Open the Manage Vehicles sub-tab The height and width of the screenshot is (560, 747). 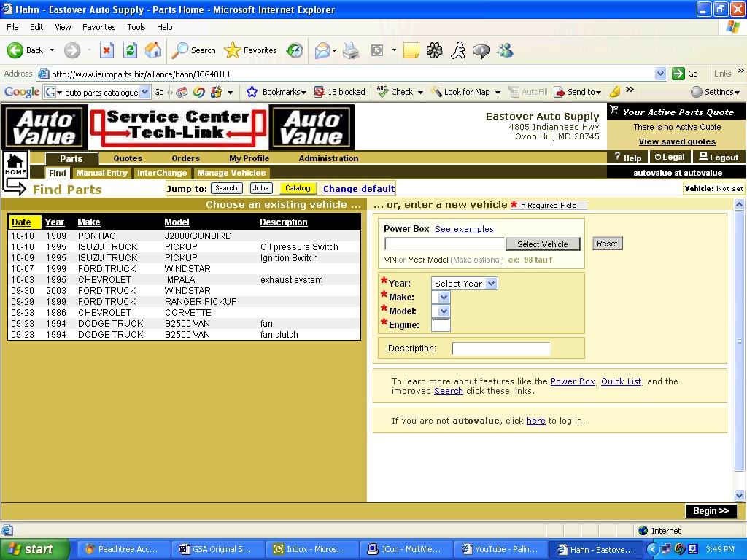pos(231,173)
